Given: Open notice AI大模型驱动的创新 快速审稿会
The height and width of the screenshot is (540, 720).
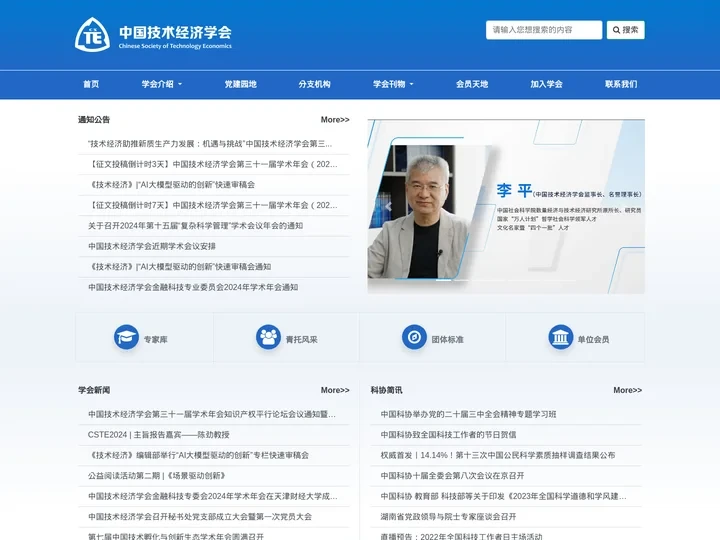Looking at the screenshot, I should 171,185.
